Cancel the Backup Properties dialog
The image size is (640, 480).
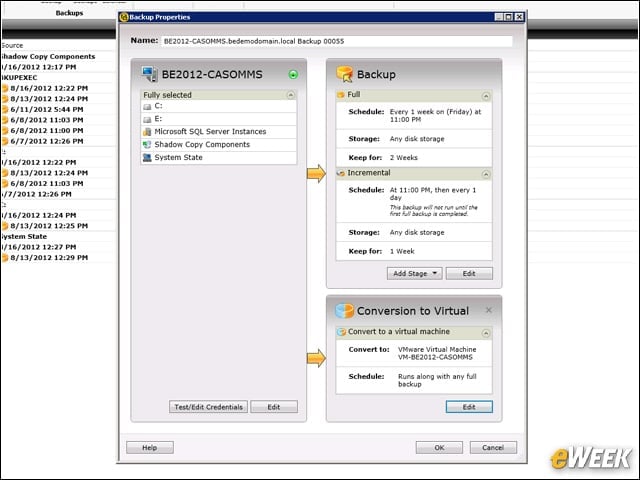493,447
